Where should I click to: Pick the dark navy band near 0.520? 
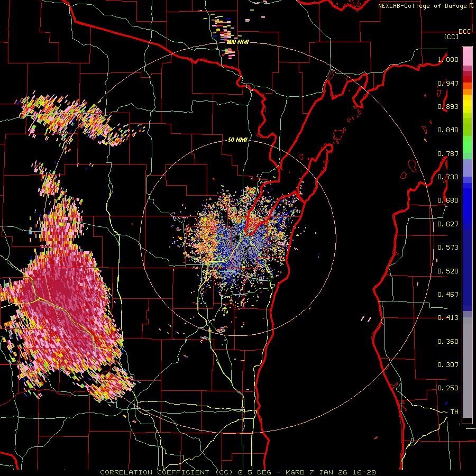pos(467,270)
